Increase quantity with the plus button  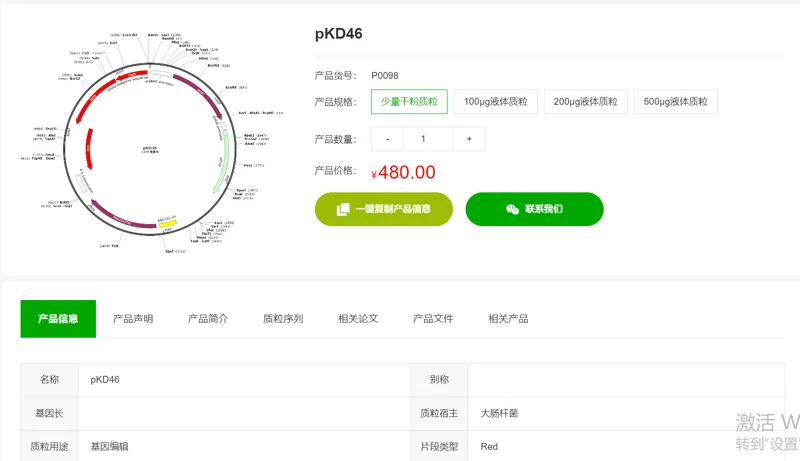[x=469, y=139]
